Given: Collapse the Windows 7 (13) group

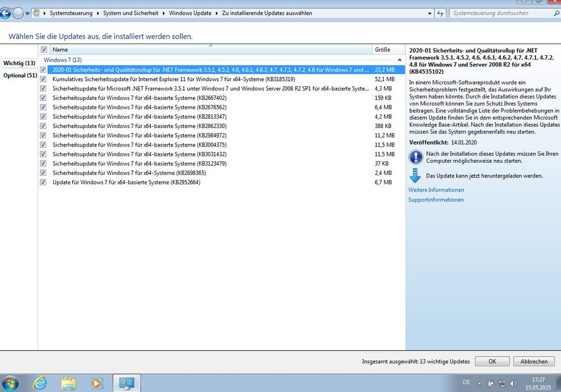Looking at the screenshot, I should pyautogui.click(x=400, y=60).
